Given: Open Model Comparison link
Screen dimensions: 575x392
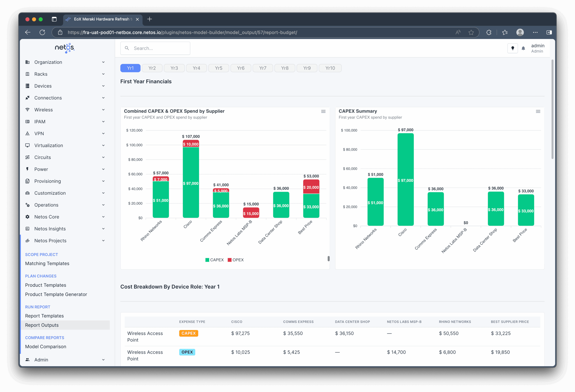Looking at the screenshot, I should pyautogui.click(x=46, y=346).
